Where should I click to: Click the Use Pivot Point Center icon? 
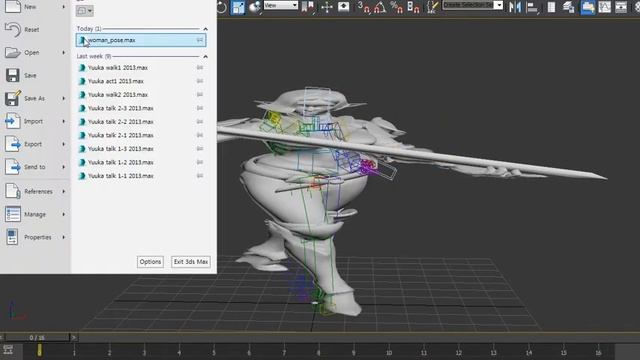tap(308, 7)
